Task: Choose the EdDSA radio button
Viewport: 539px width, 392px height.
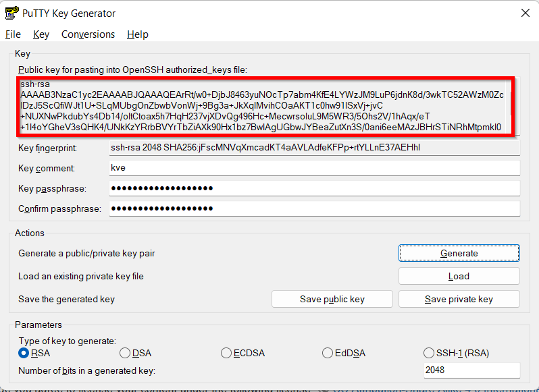Action: [328, 353]
